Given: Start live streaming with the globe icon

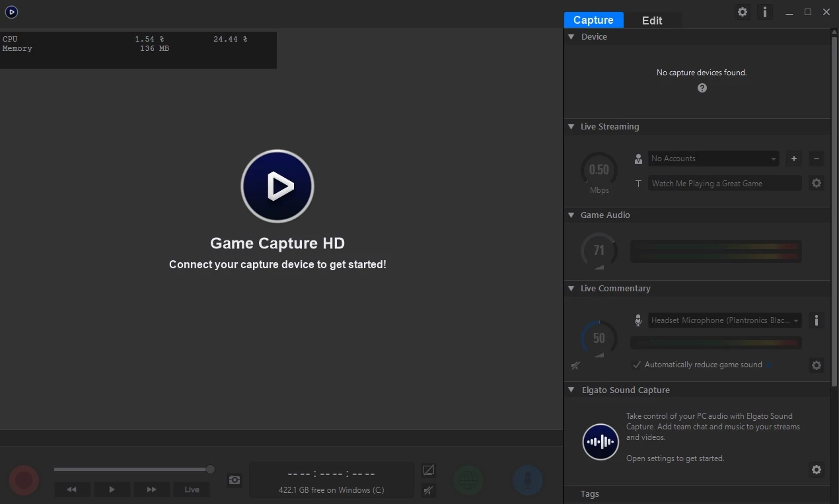Looking at the screenshot, I should (468, 480).
